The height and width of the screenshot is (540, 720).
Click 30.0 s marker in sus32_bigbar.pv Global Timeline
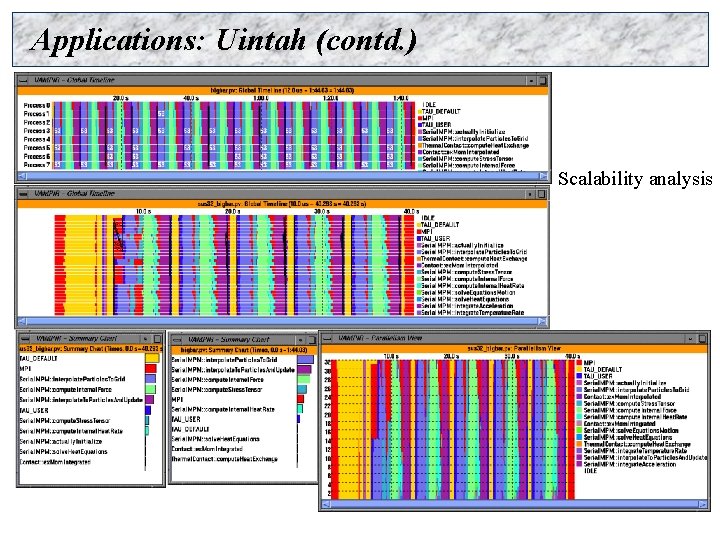321,211
